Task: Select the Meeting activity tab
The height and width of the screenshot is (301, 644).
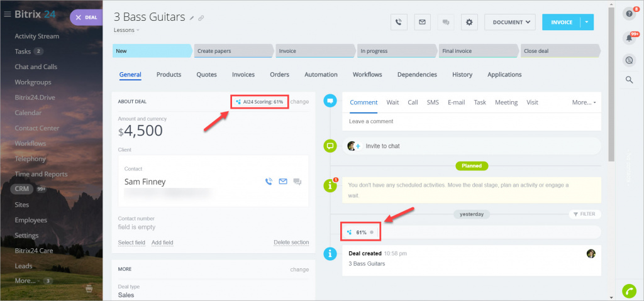Action: pyautogui.click(x=506, y=102)
